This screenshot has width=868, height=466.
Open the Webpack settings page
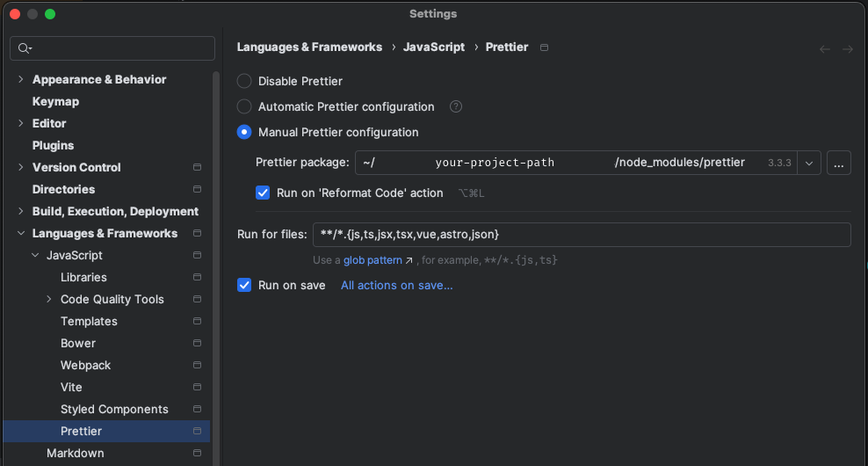[86, 365]
